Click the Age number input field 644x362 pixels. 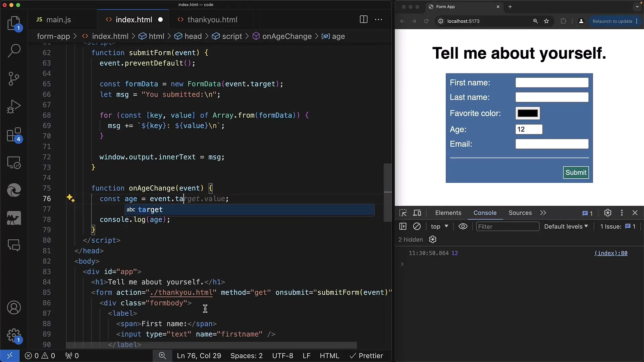[x=529, y=129]
